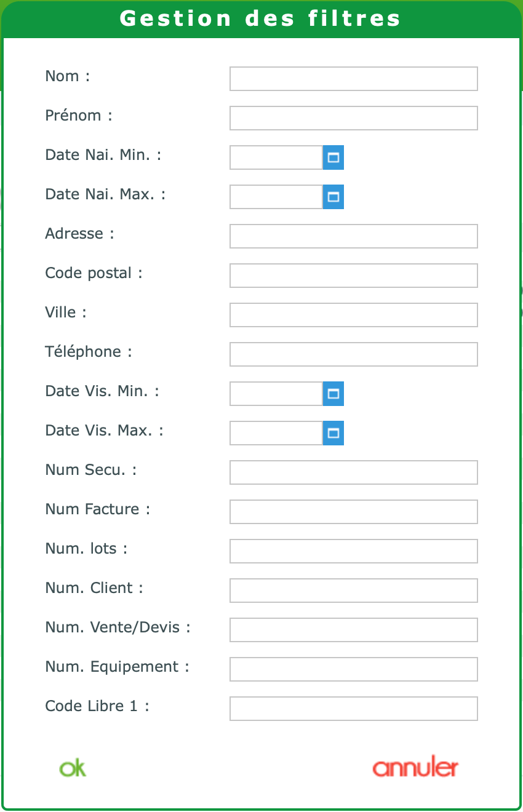Open the Date Nai. Max. calendar picker
Image resolution: width=523 pixels, height=812 pixels.
pyautogui.click(x=333, y=197)
